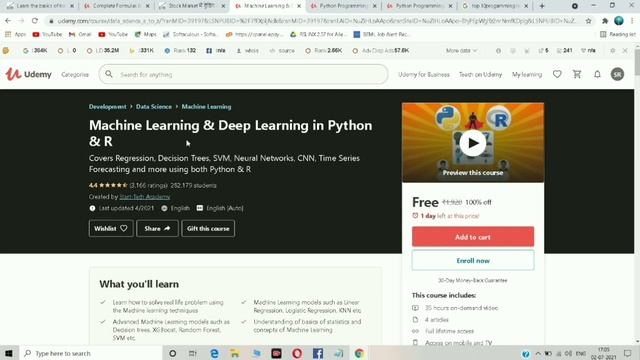Open Udemy for Business
Image resolution: width=640 pixels, height=360 pixels.
point(424,74)
